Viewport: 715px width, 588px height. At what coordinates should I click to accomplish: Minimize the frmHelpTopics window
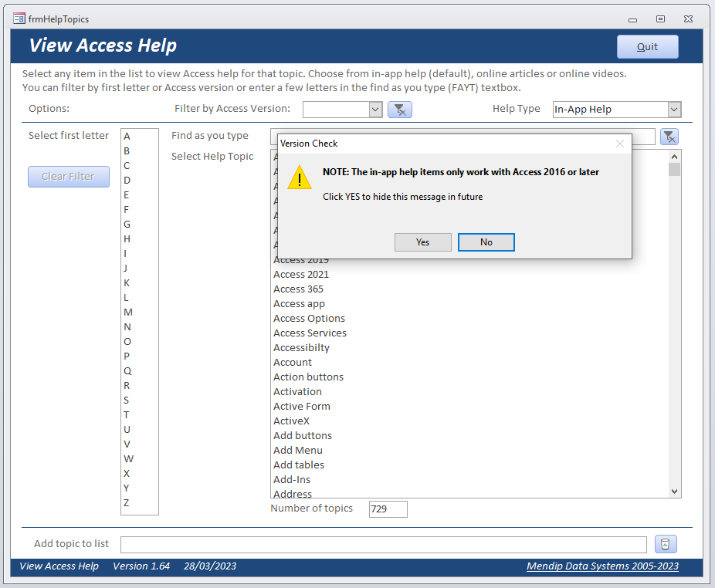(632, 19)
